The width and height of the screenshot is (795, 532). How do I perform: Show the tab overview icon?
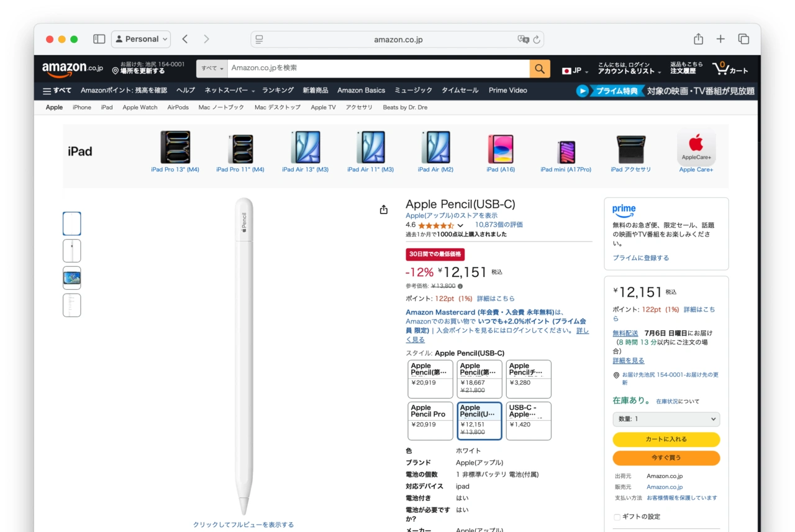point(743,39)
